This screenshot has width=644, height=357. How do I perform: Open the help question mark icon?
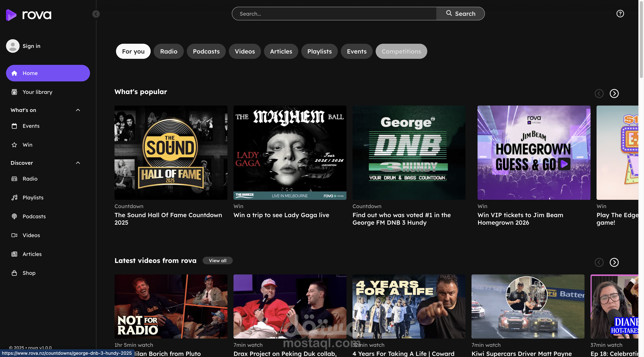[x=620, y=14]
